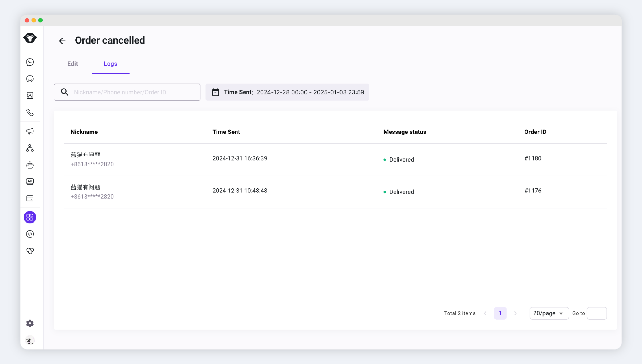Open the flow hierarchy sidebar icon
The image size is (642, 364).
click(30, 148)
